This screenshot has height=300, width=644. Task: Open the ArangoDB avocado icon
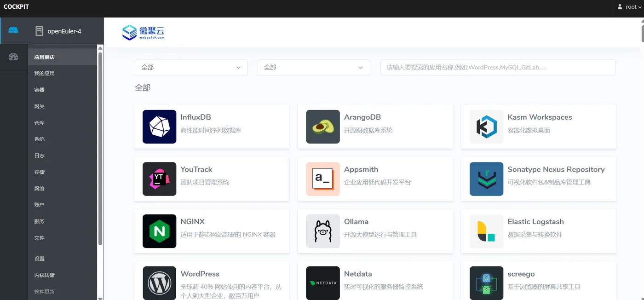tap(323, 127)
